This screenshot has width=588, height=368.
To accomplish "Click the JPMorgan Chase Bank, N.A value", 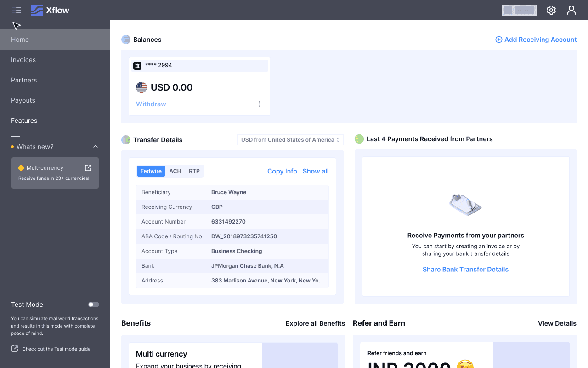I will click(x=248, y=266).
